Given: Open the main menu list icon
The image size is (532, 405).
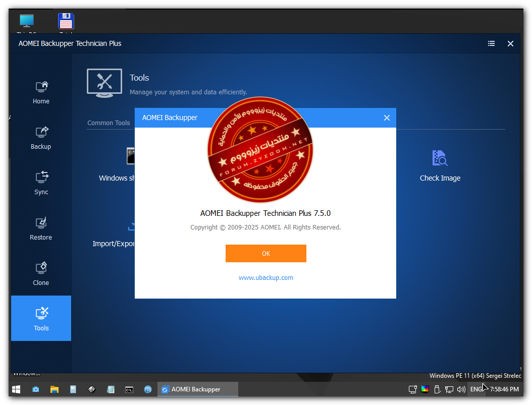Looking at the screenshot, I should (491, 43).
